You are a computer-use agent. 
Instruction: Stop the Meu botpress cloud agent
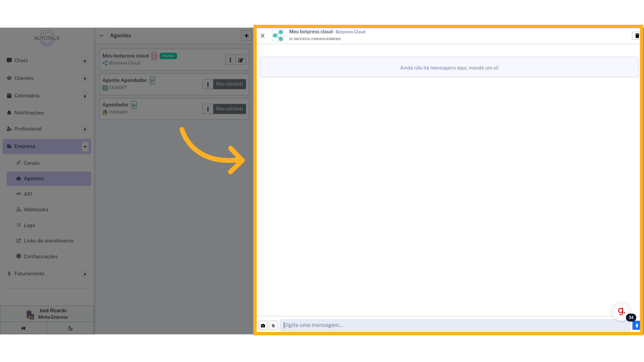tap(154, 56)
